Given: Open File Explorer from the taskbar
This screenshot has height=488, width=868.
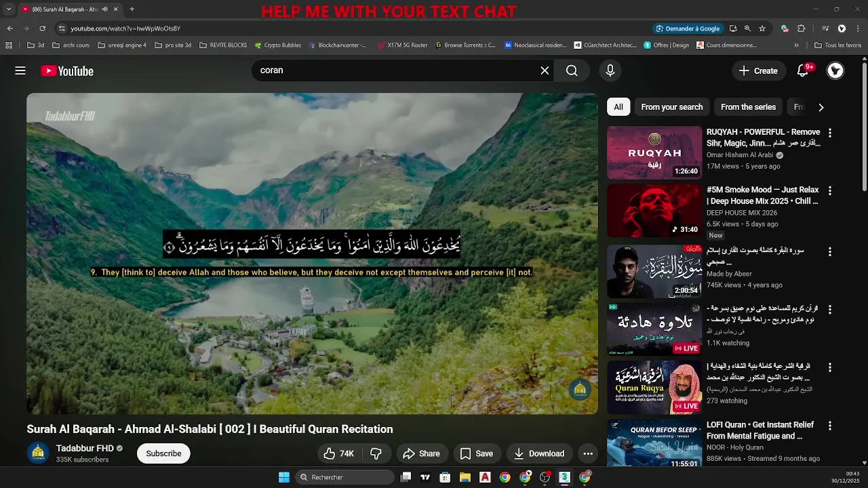Looking at the screenshot, I should click(465, 477).
